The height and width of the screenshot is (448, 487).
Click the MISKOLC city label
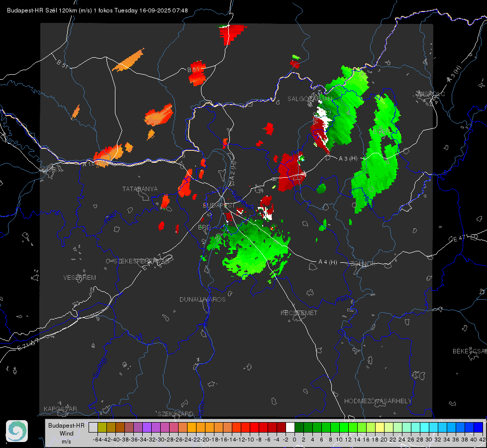431,94
